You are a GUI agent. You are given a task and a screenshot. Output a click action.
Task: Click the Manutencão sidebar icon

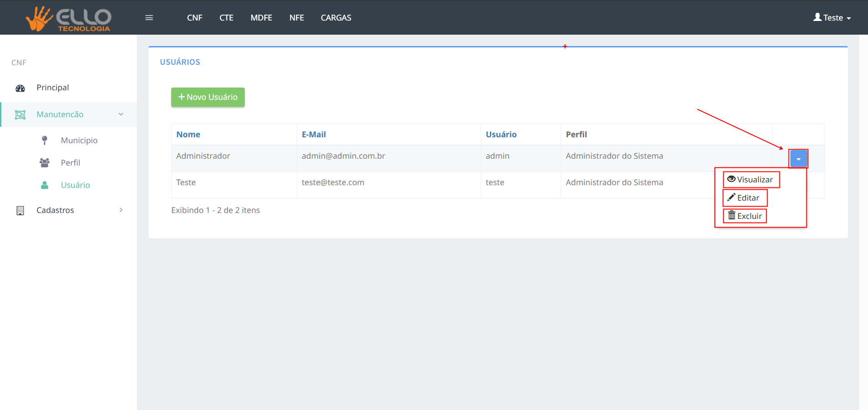click(x=20, y=114)
